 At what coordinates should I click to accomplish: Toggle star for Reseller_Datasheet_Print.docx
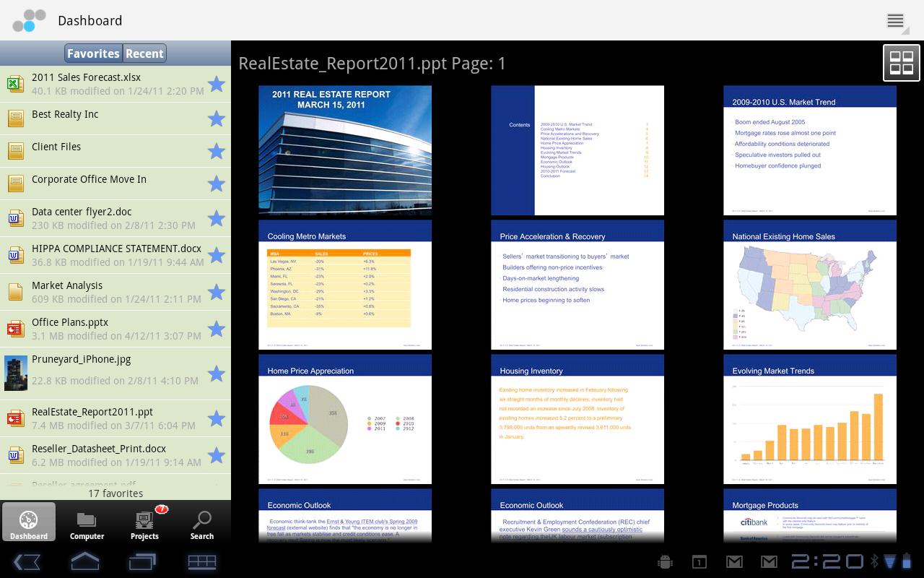pos(216,454)
